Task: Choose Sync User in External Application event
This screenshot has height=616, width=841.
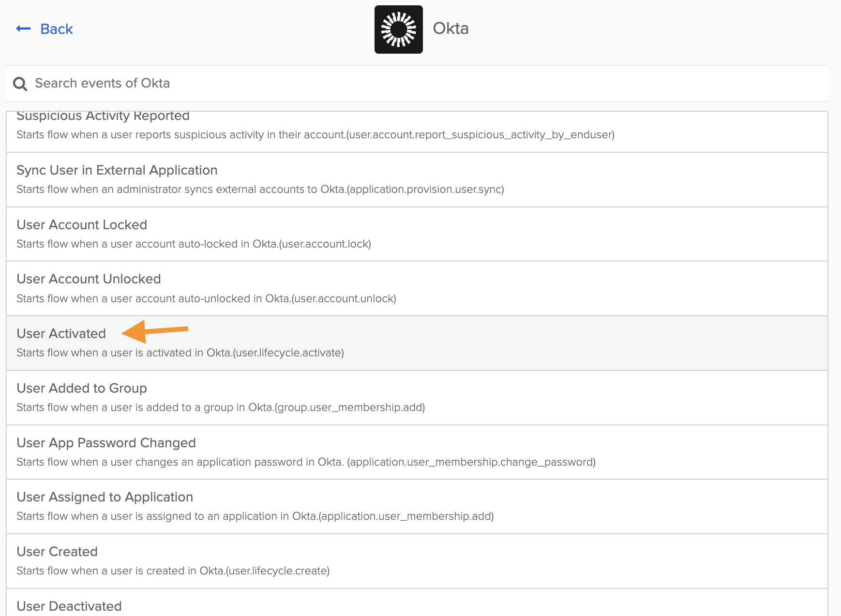Action: (117, 170)
